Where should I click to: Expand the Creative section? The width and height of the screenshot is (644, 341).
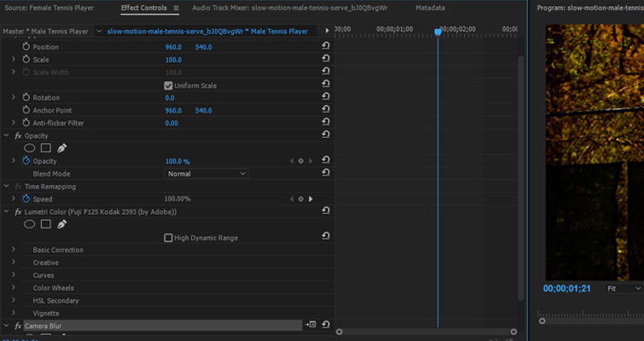(13, 263)
